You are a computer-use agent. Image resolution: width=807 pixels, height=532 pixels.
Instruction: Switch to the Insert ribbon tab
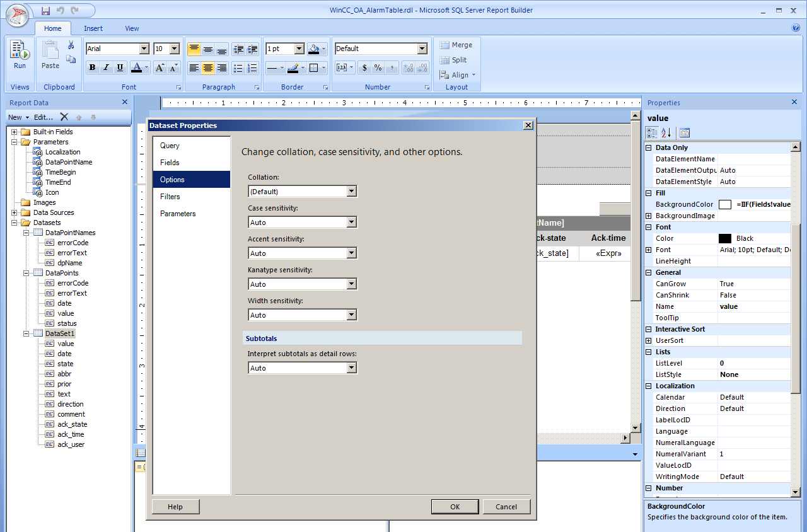click(93, 28)
